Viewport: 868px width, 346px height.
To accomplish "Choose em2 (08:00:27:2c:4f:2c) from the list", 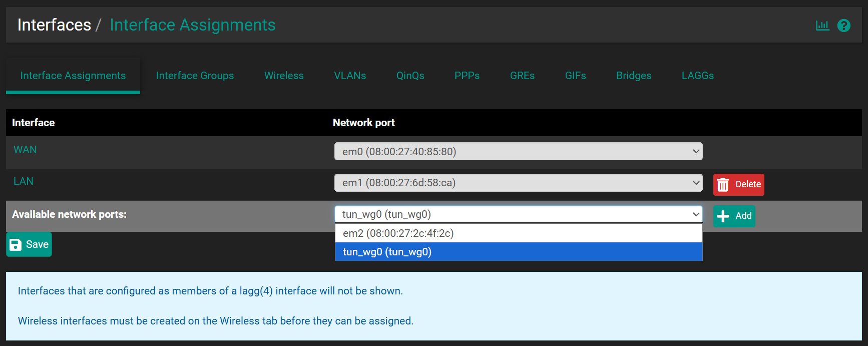I will tap(519, 233).
